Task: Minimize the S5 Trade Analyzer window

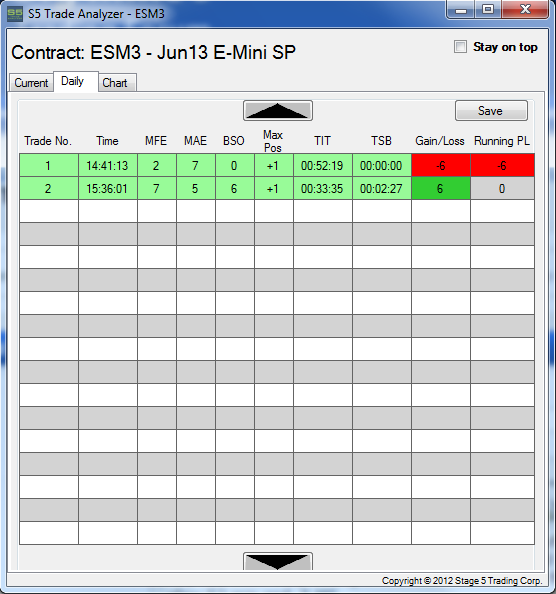Action: [x=461, y=9]
